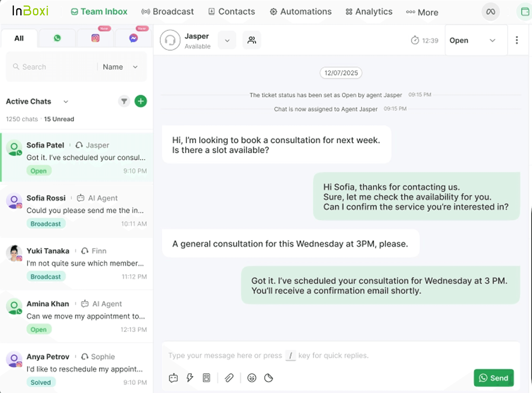
Task: Click the paperclip attachment icon
Action: 229,378
